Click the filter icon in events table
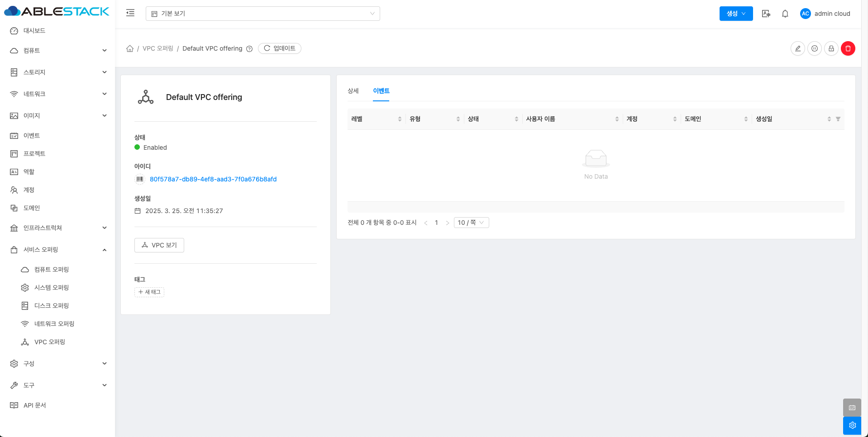The image size is (868, 437). [x=838, y=119]
